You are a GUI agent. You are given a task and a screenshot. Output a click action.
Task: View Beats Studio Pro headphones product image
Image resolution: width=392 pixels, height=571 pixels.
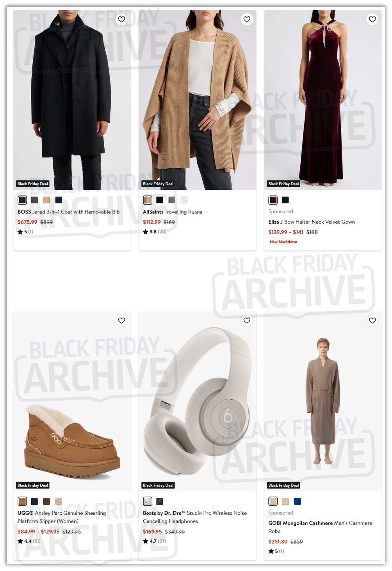pos(197,401)
